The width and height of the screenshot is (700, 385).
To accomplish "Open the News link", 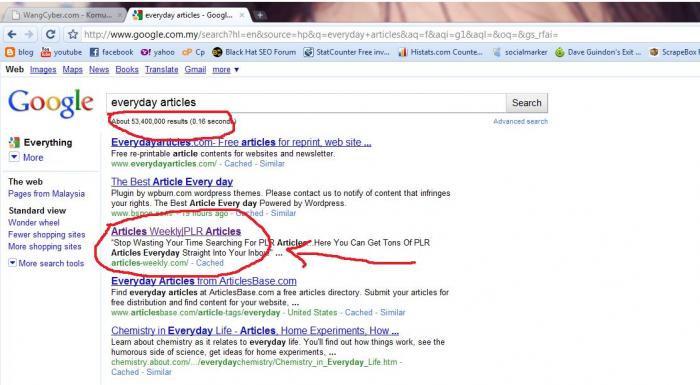I will [99, 70].
